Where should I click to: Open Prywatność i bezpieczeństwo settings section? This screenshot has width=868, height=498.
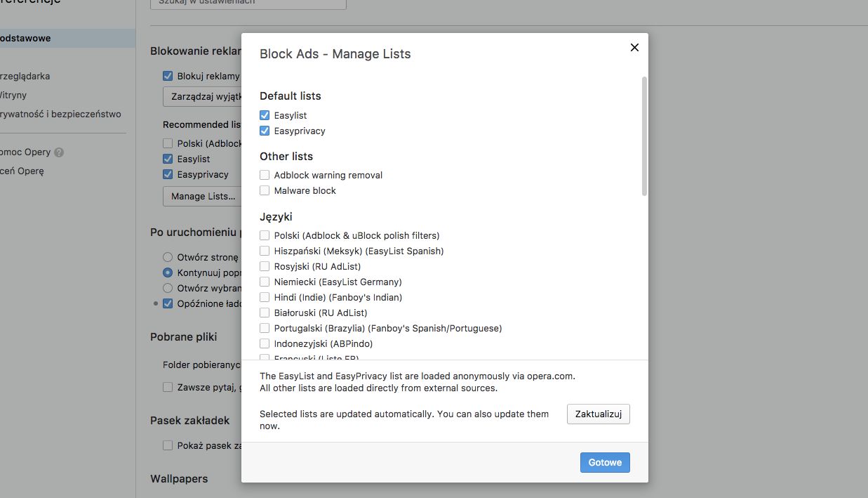pos(60,114)
